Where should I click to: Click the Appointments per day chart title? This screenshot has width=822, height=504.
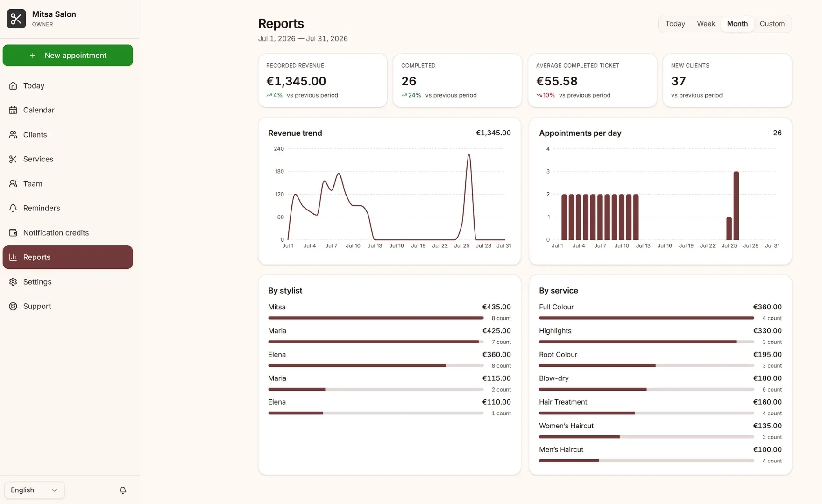tap(580, 133)
